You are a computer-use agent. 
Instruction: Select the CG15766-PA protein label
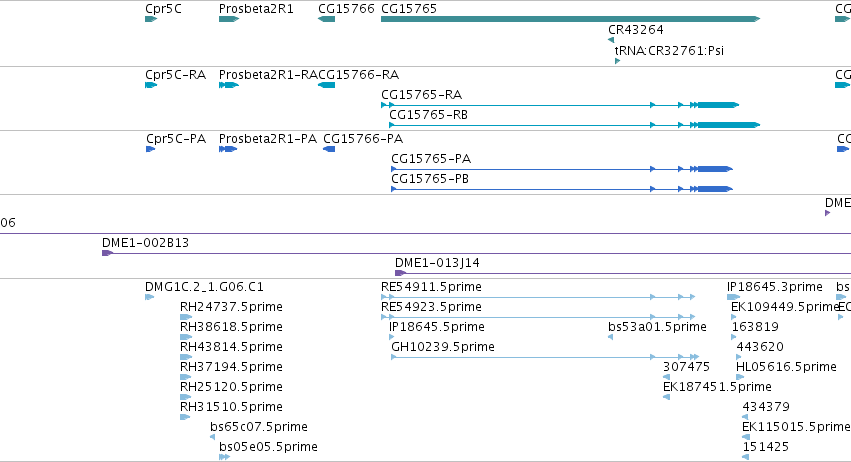(x=363, y=139)
